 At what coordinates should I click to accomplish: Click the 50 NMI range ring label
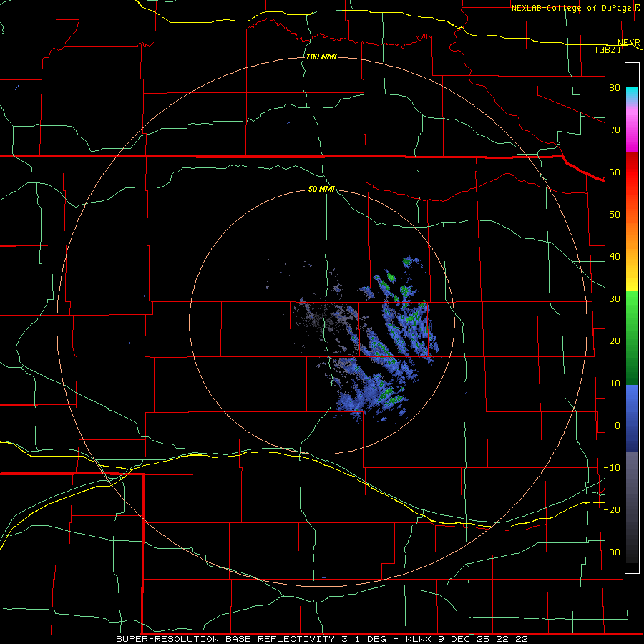pos(321,189)
